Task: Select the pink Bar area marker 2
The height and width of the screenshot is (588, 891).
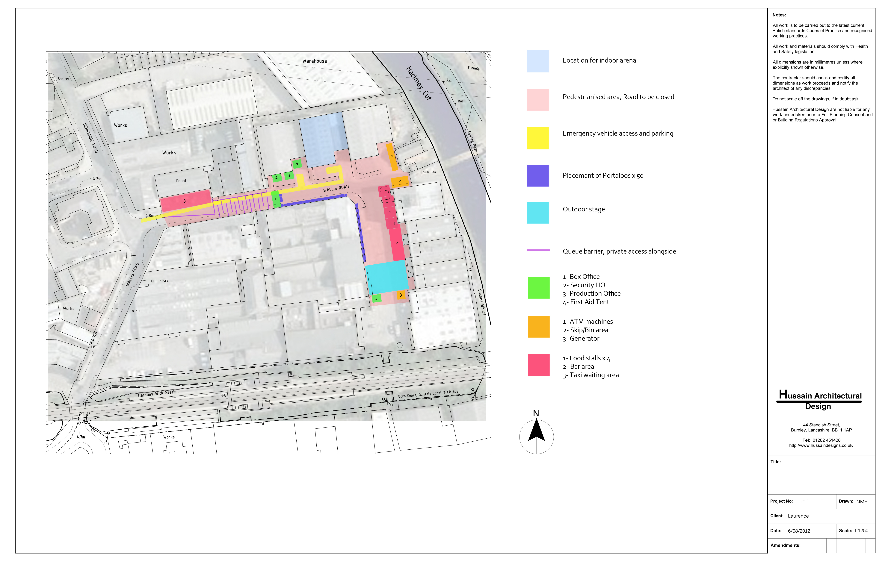Action: 397,243
